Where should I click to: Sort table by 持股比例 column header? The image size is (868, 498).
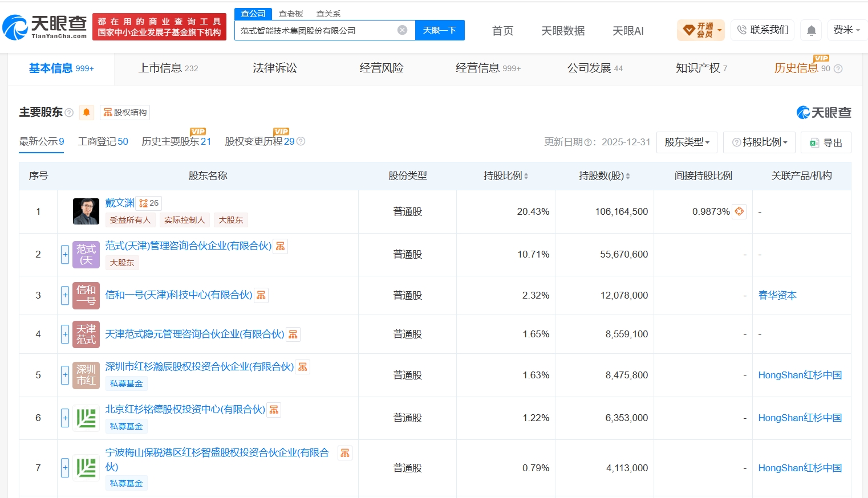coord(505,176)
